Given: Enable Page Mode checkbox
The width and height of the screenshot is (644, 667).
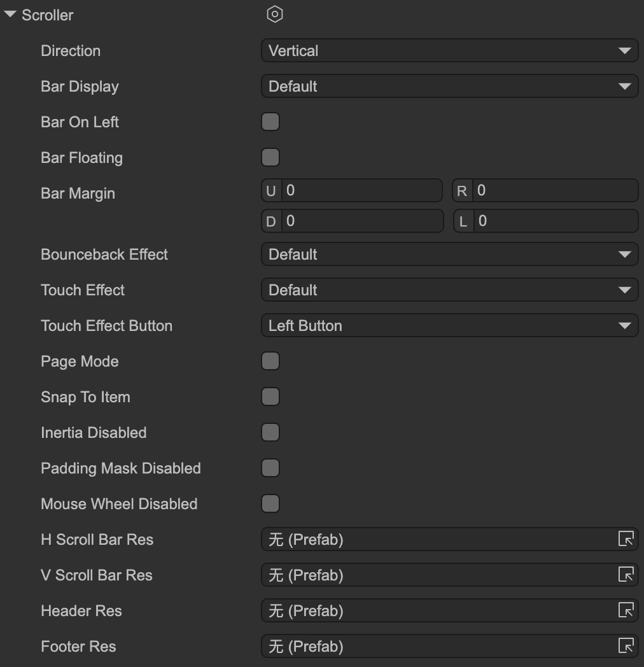Looking at the screenshot, I should (x=270, y=362).
